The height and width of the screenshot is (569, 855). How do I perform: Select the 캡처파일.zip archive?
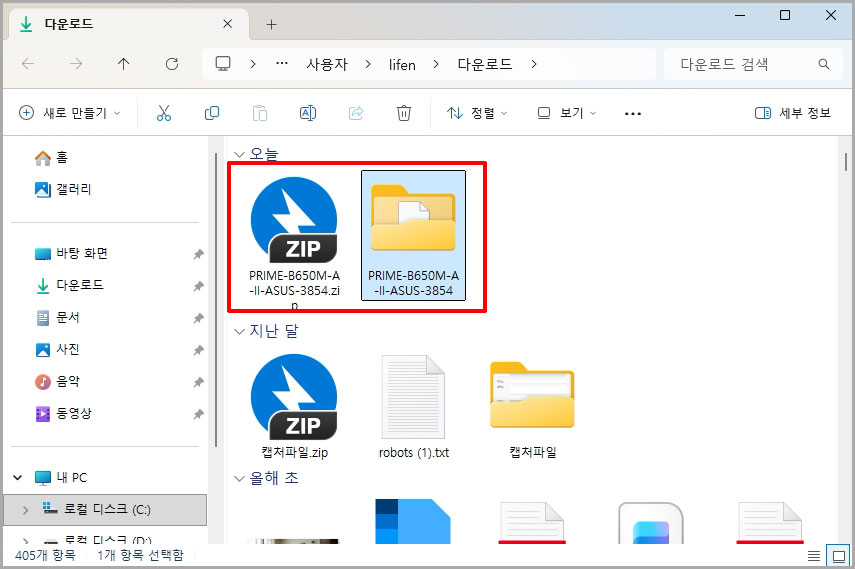(x=294, y=406)
